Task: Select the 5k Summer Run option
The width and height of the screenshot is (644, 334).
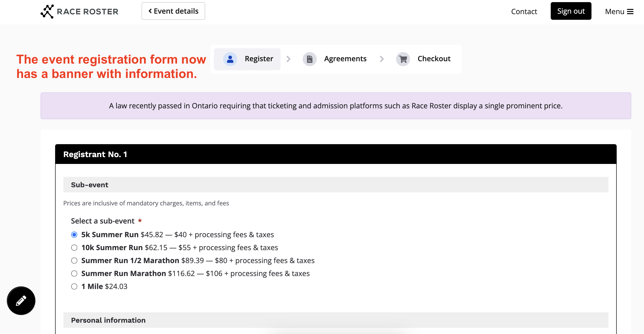Action: tap(74, 235)
